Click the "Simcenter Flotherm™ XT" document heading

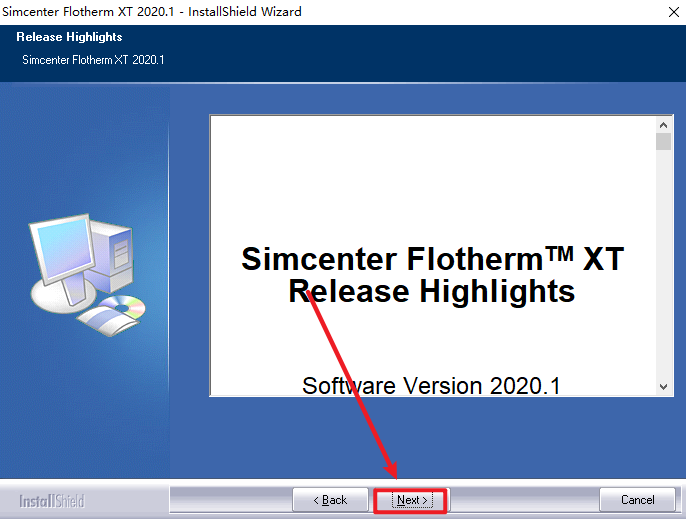432,259
